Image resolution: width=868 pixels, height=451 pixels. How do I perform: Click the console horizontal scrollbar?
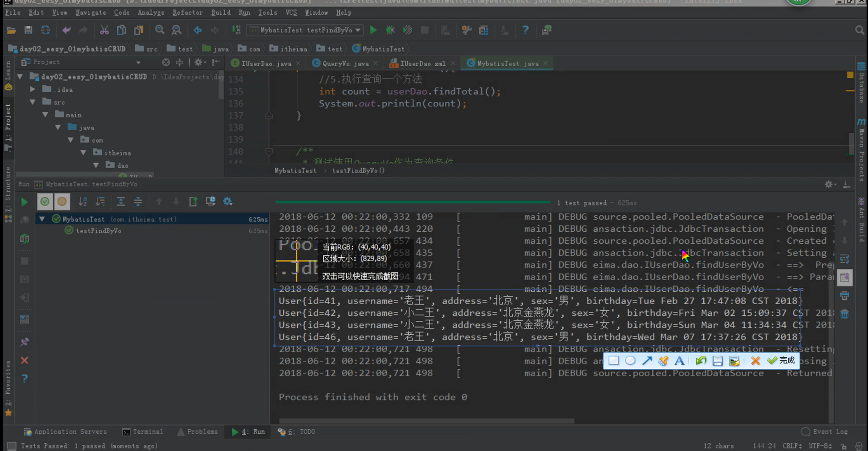[426, 421]
